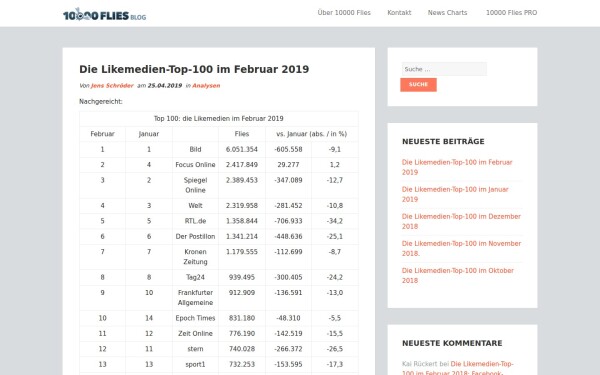This screenshot has height=375, width=600.
Task: Click the percentage -25,1
Action: point(335,236)
